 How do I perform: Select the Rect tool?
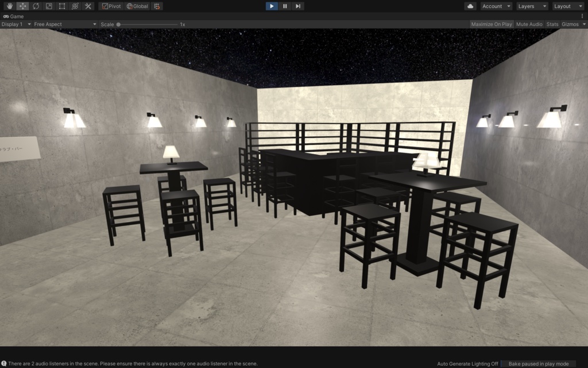tap(62, 6)
